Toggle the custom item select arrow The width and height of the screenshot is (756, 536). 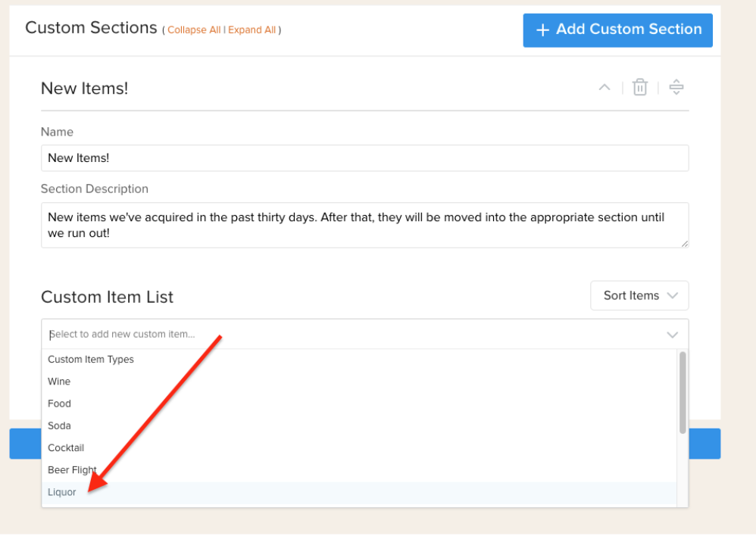672,335
